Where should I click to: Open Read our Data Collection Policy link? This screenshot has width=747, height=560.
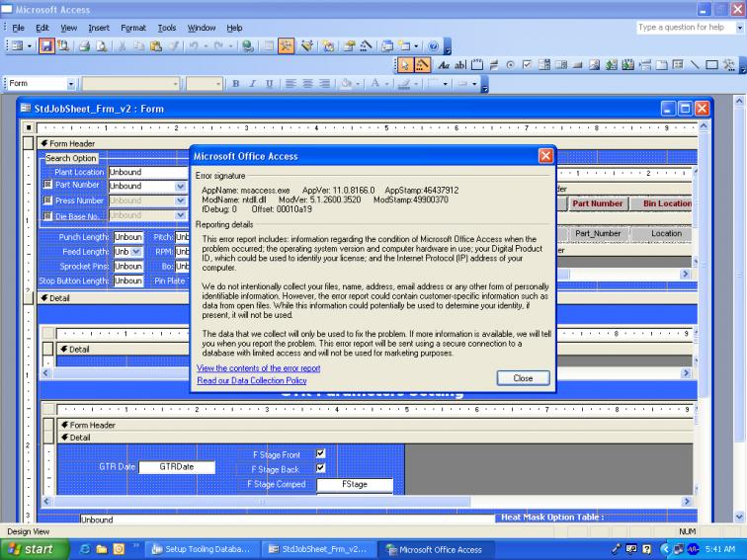tap(252, 380)
